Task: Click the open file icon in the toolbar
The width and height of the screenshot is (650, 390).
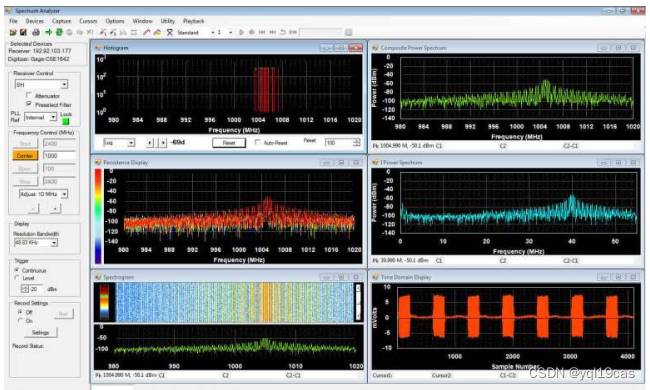Action: point(13,32)
